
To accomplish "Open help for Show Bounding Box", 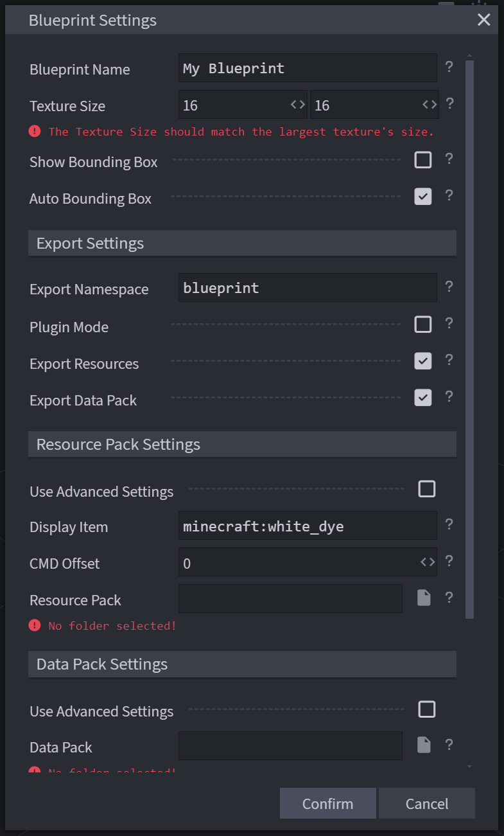I will pos(449,159).
